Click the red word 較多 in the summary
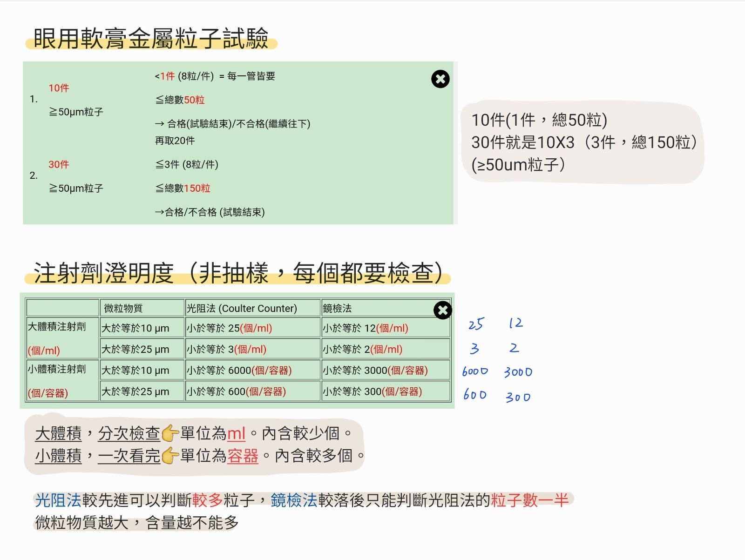Screen dimensions: 745x560 coord(207,500)
